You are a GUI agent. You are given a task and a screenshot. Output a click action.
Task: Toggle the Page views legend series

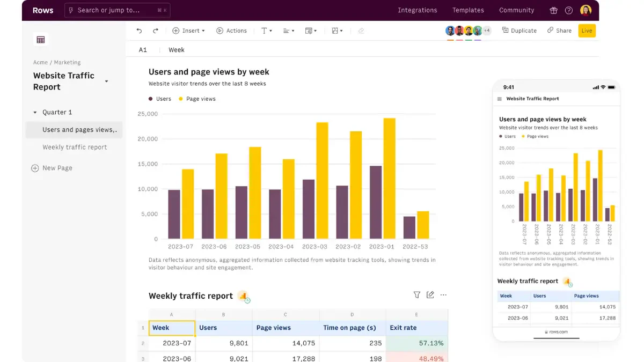coord(197,99)
